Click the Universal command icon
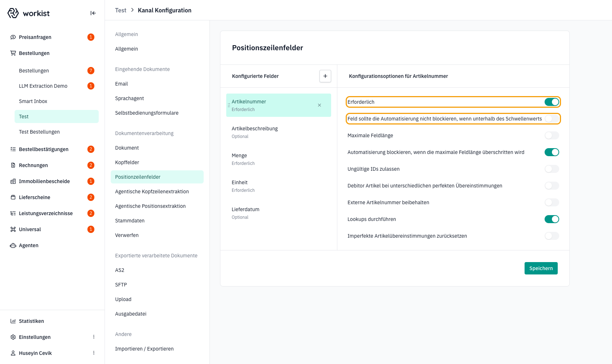Image resolution: width=612 pixels, height=364 pixels. point(13,229)
